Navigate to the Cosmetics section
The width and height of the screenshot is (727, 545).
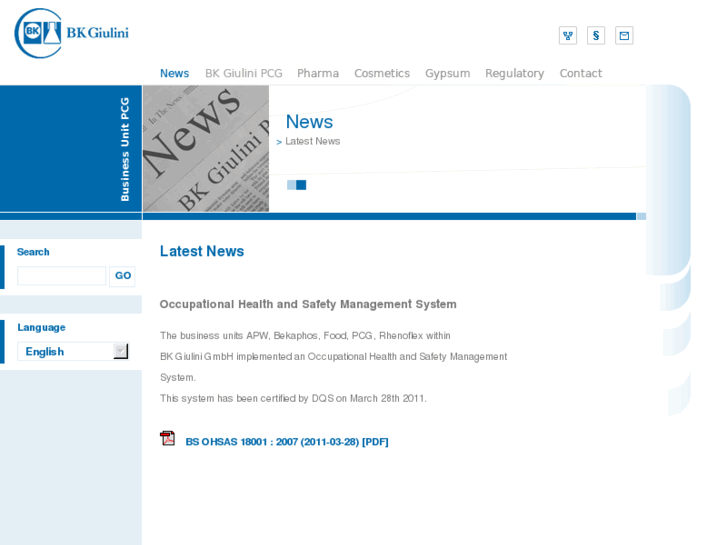(x=382, y=73)
